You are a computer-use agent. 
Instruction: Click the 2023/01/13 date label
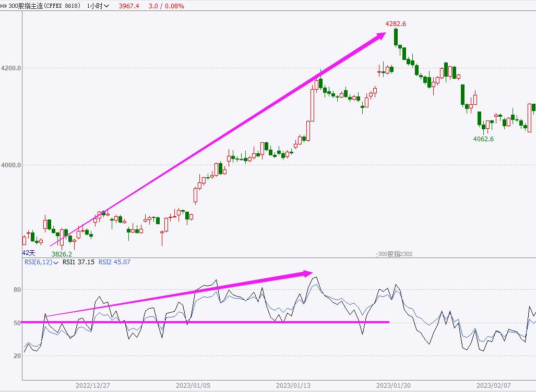tap(293, 386)
